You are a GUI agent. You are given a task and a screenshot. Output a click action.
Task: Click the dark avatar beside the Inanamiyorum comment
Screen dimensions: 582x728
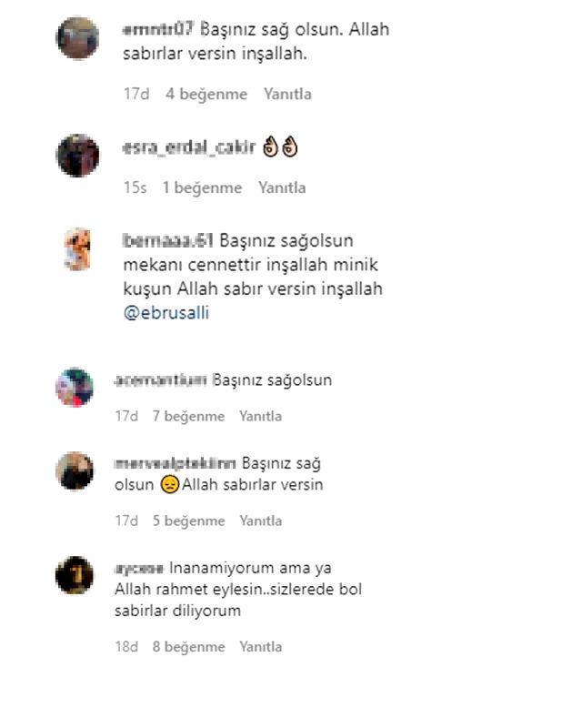pos(75,575)
